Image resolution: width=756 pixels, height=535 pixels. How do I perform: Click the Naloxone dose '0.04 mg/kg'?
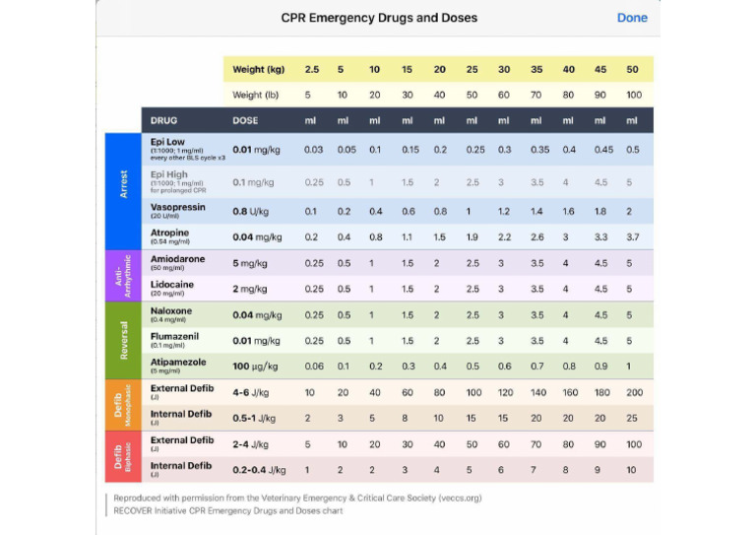pyautogui.click(x=257, y=315)
